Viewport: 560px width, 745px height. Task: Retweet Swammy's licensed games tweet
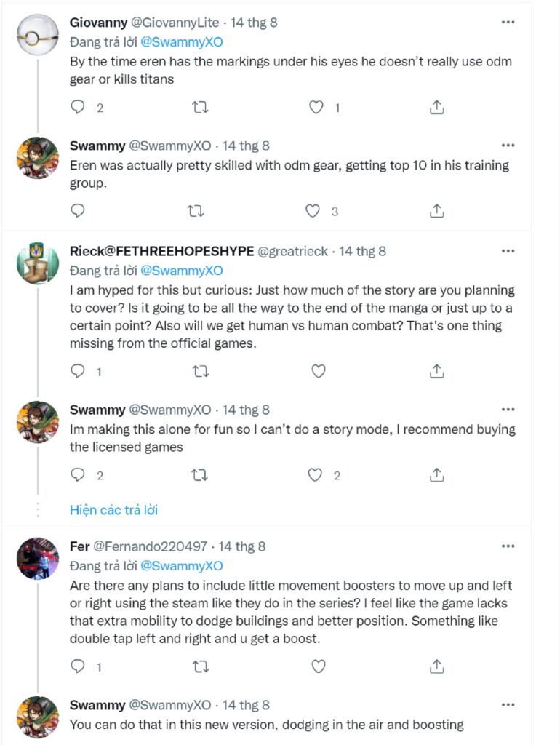199,475
